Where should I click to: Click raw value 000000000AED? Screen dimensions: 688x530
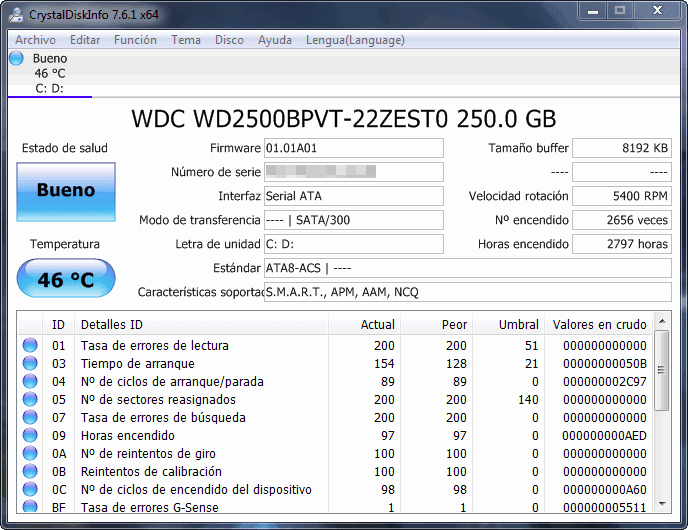(x=605, y=436)
